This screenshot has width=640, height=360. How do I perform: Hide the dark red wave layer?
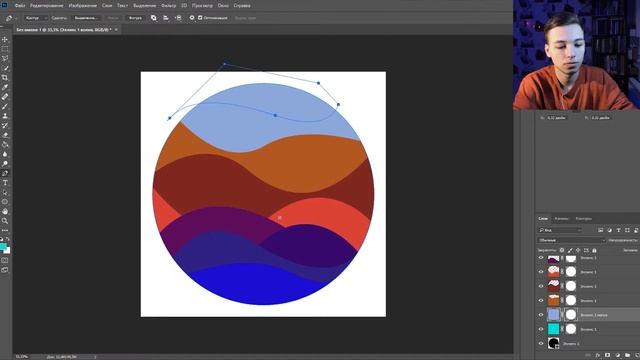541,286
